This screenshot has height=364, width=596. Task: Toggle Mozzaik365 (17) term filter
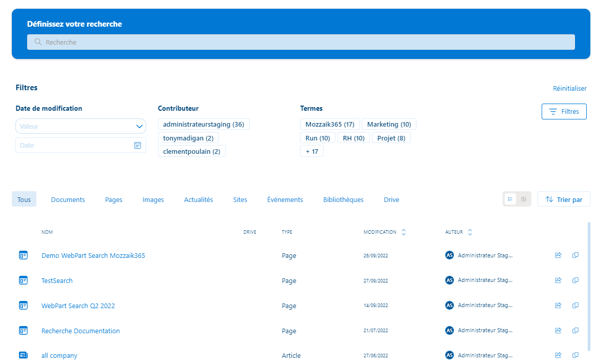[330, 124]
